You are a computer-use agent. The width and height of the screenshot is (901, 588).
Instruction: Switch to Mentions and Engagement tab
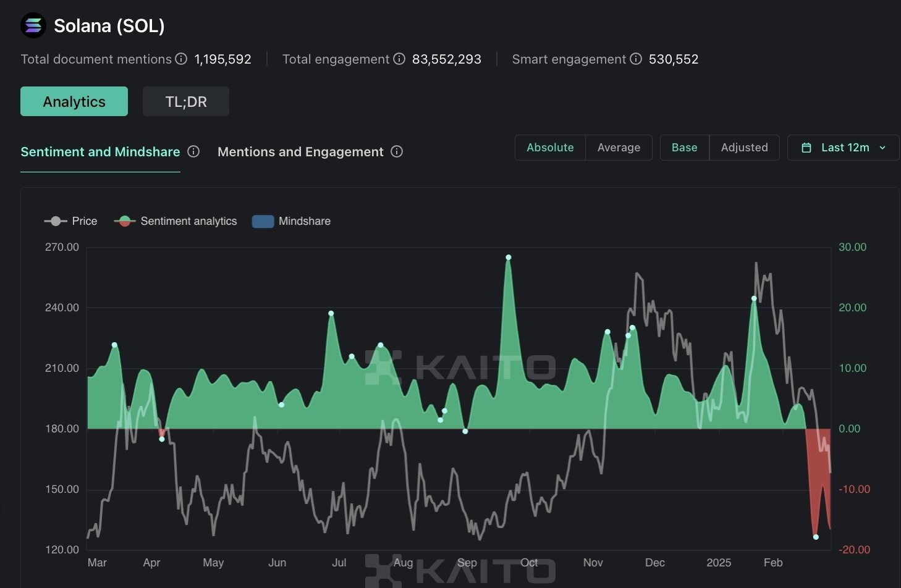(x=300, y=152)
